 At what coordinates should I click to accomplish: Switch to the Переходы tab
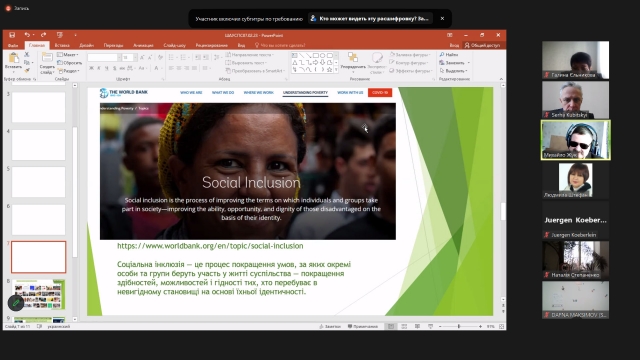tap(113, 45)
